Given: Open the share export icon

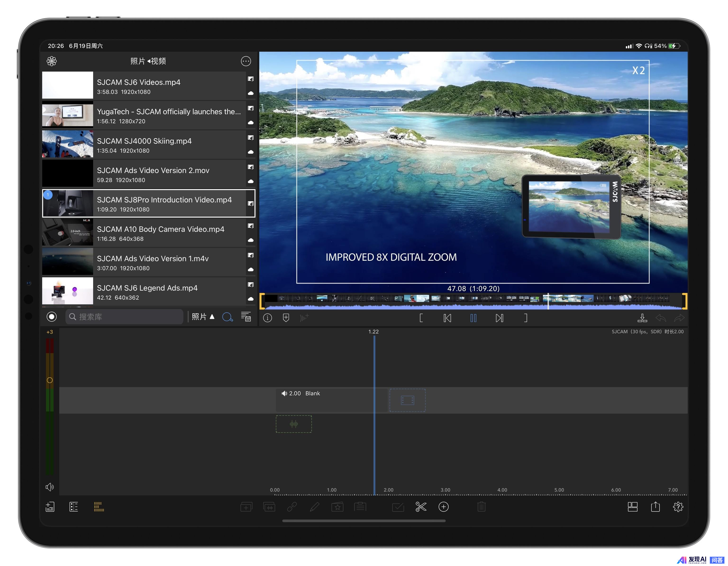Looking at the screenshot, I should click(x=655, y=507).
